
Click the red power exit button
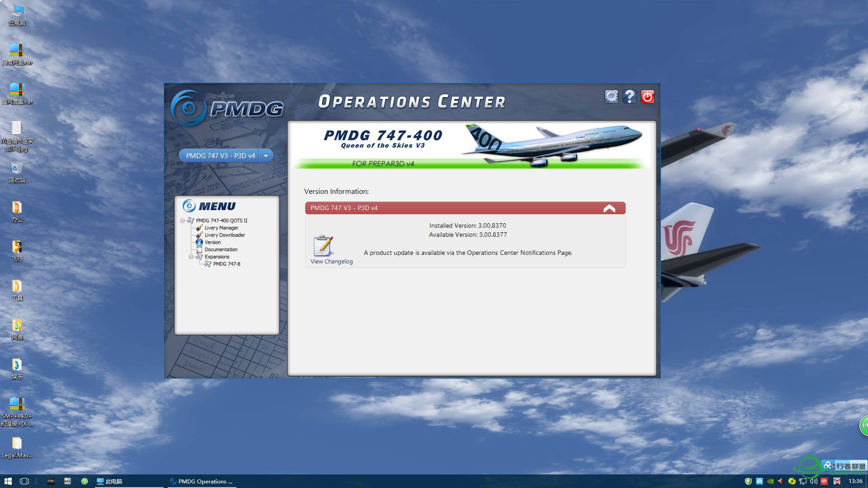click(x=647, y=96)
